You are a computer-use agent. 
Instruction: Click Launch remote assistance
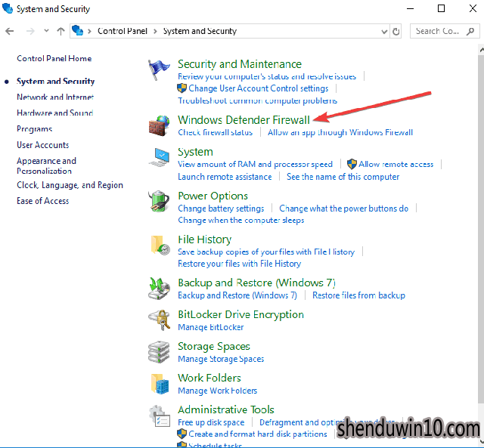pos(225,177)
